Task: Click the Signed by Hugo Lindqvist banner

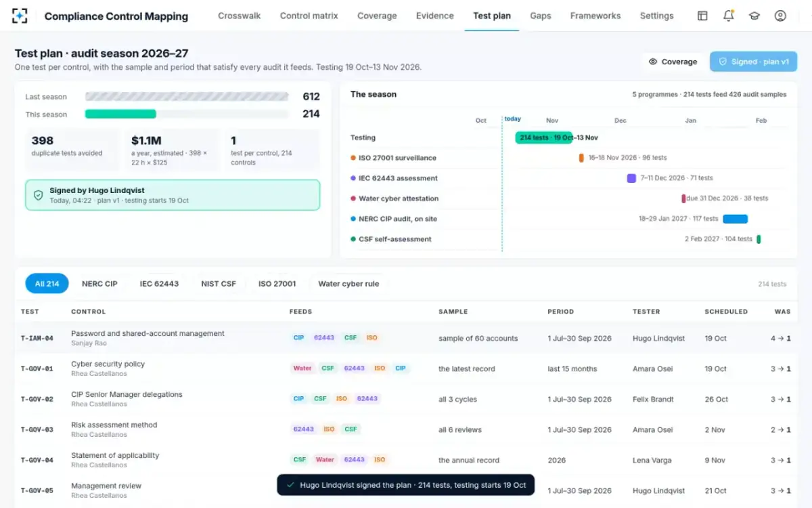Action: coord(173,195)
